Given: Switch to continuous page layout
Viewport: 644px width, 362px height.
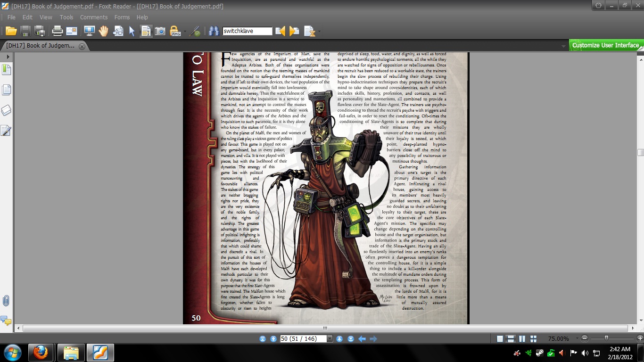Looking at the screenshot, I should click(511, 338).
